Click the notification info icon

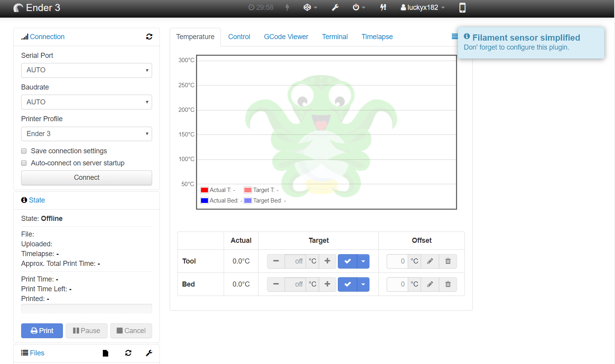tap(467, 36)
